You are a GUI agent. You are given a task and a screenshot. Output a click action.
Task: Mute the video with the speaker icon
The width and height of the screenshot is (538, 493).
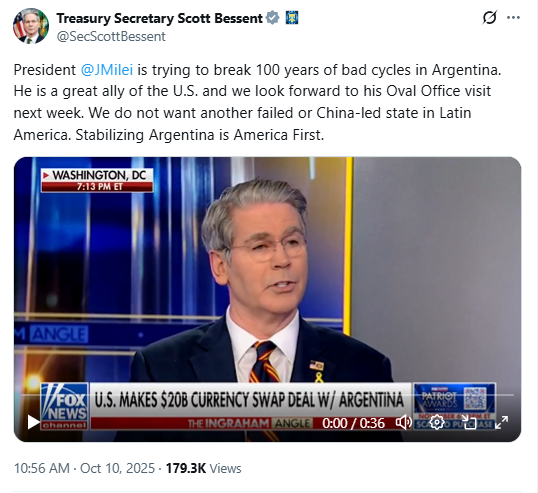pyautogui.click(x=404, y=422)
